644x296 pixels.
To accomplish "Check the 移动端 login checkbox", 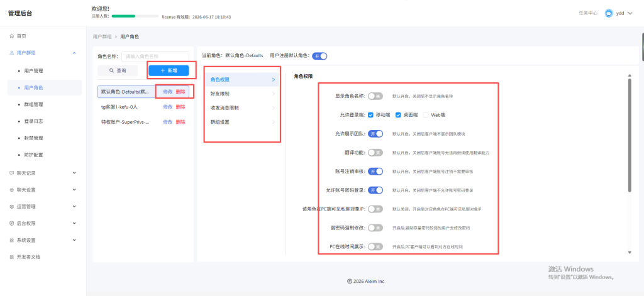I will coord(370,115).
